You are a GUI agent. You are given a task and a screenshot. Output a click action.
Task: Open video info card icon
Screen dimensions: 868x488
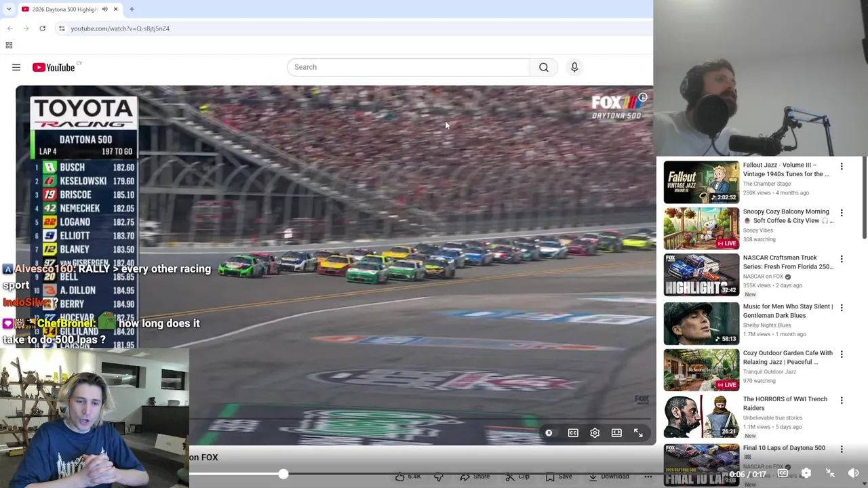pyautogui.click(x=642, y=98)
